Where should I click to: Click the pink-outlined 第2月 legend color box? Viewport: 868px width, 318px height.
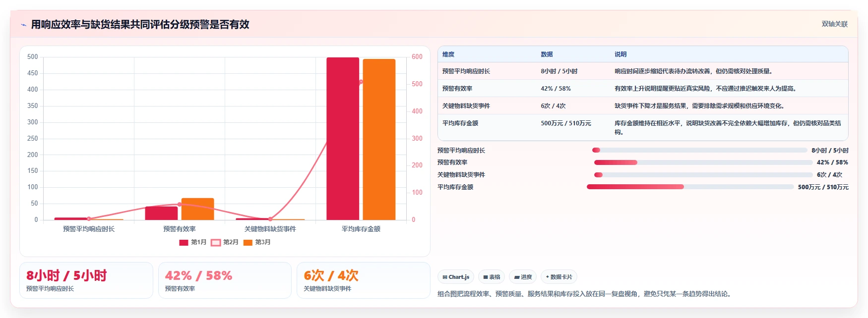pos(216,243)
